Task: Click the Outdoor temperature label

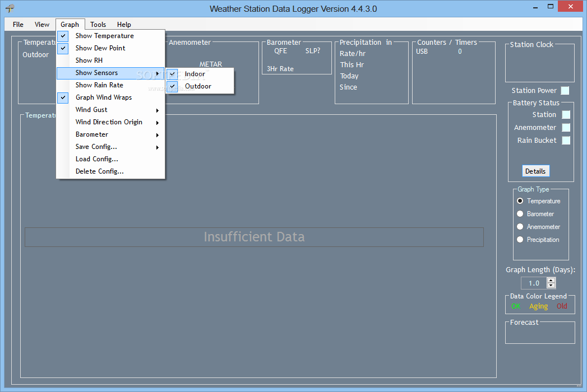Action: [x=35, y=55]
